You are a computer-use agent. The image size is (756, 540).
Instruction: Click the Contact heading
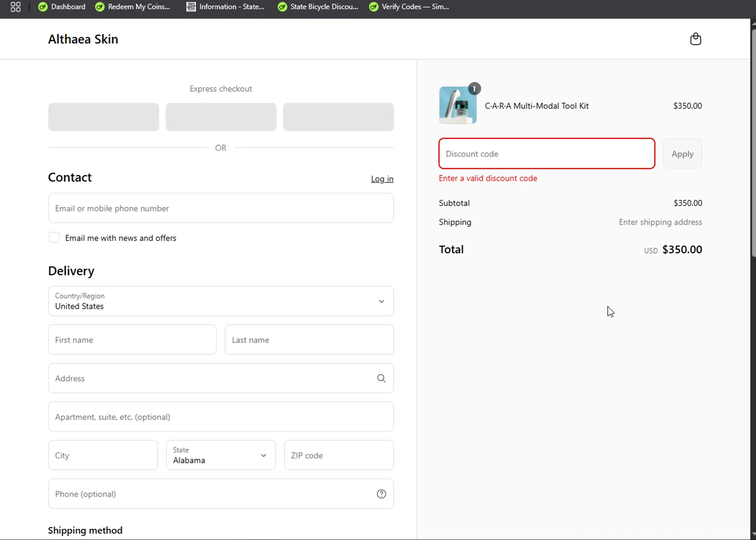(x=70, y=177)
